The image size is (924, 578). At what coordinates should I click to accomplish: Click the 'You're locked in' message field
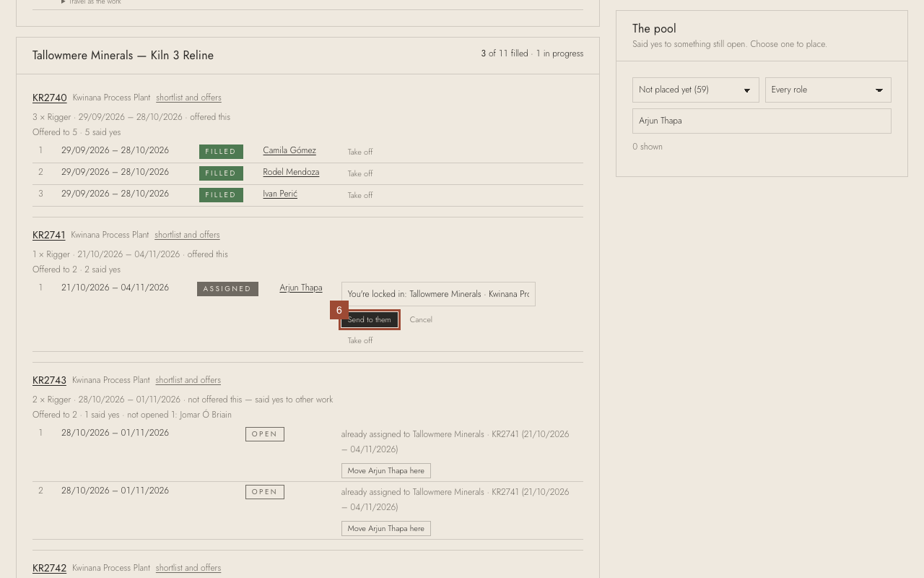(438, 294)
